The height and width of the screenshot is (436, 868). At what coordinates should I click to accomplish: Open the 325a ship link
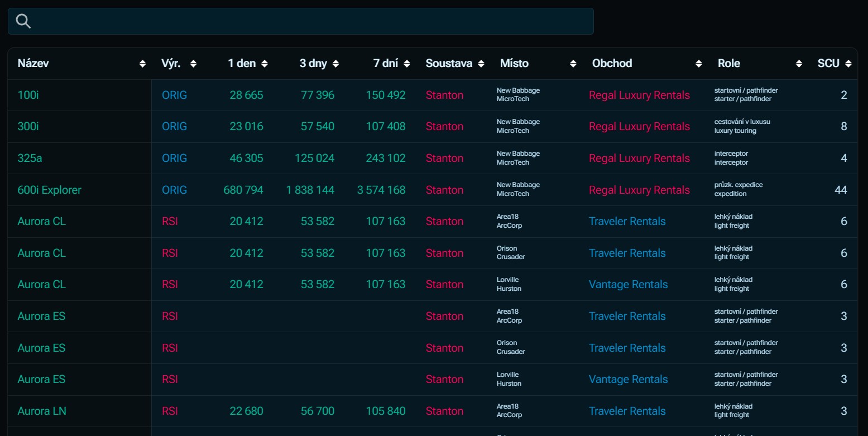tap(30, 158)
